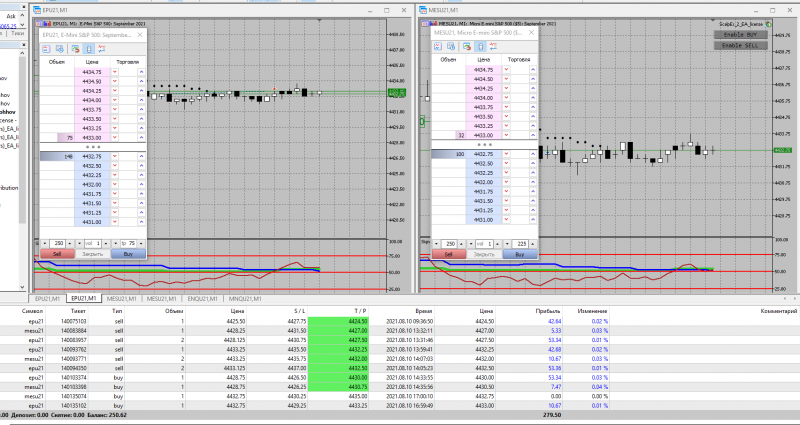Click the fifth toolbar icon in EPU21 depth panel
The height and width of the screenshot is (425, 800).
(100, 47)
